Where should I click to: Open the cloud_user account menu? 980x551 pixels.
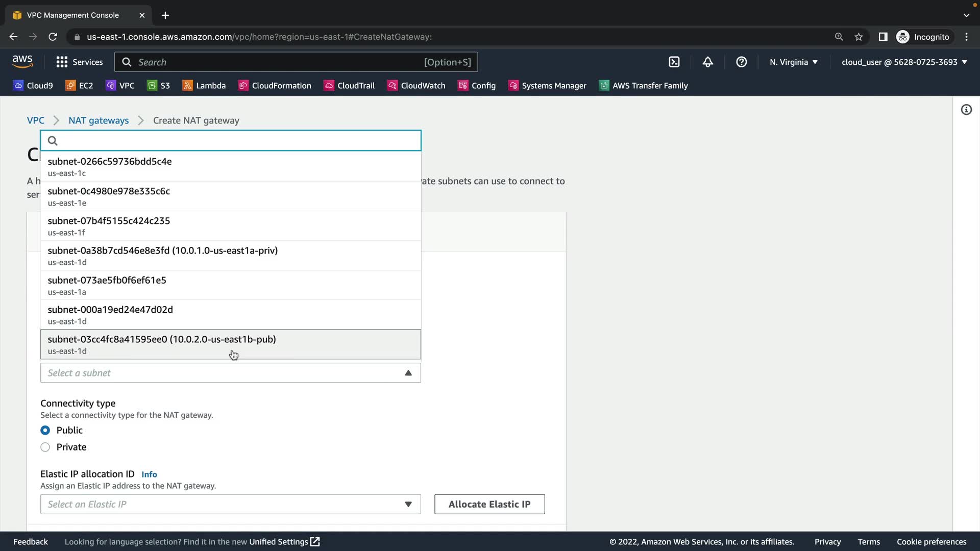[904, 62]
